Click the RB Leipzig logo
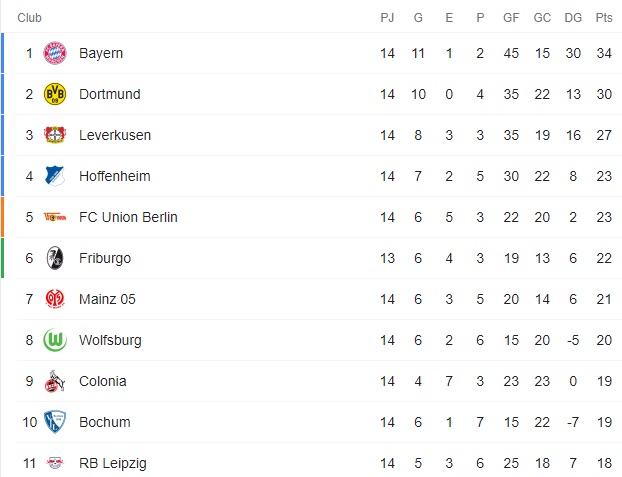 (55, 463)
